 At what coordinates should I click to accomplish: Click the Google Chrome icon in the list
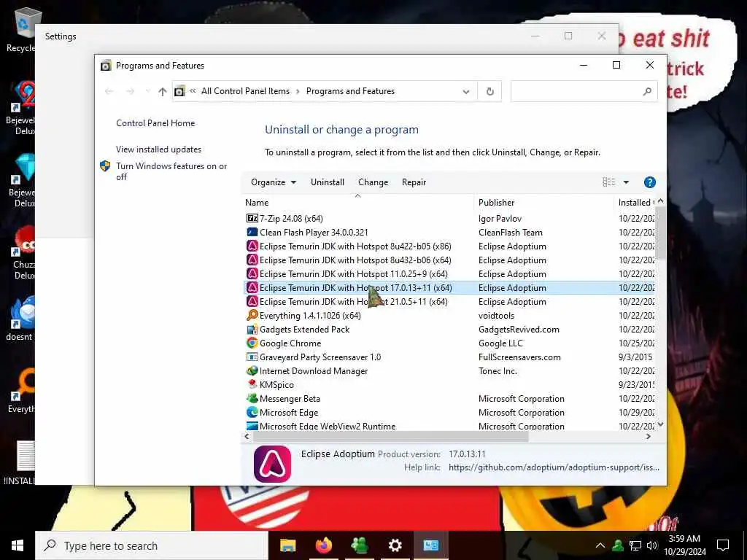(252, 343)
